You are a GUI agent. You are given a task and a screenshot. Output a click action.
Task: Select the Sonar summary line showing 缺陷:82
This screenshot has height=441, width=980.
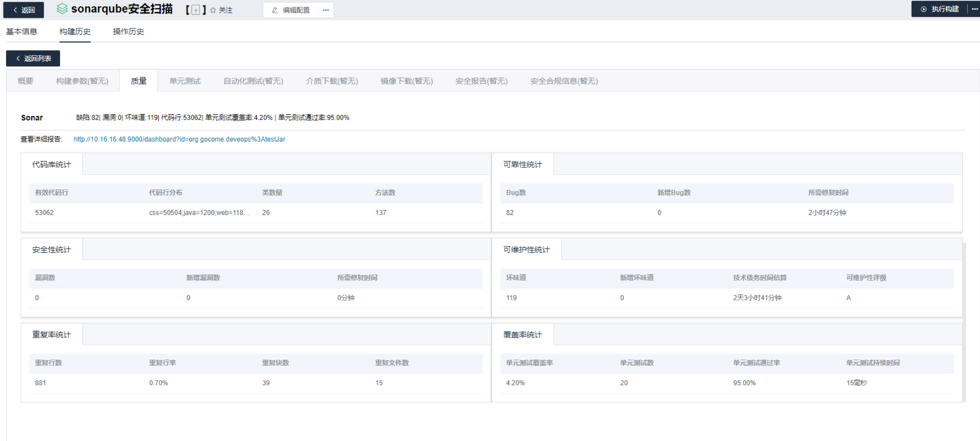212,117
